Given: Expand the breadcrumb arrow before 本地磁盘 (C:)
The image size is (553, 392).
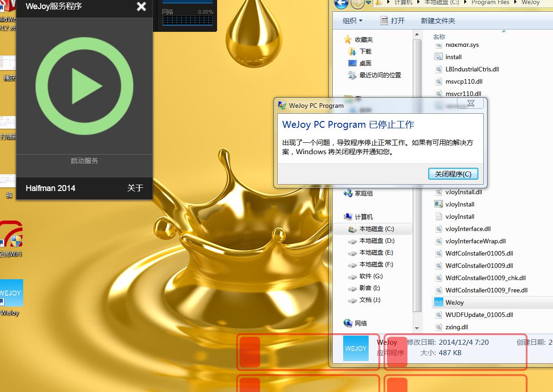Looking at the screenshot, I should click(419, 2).
